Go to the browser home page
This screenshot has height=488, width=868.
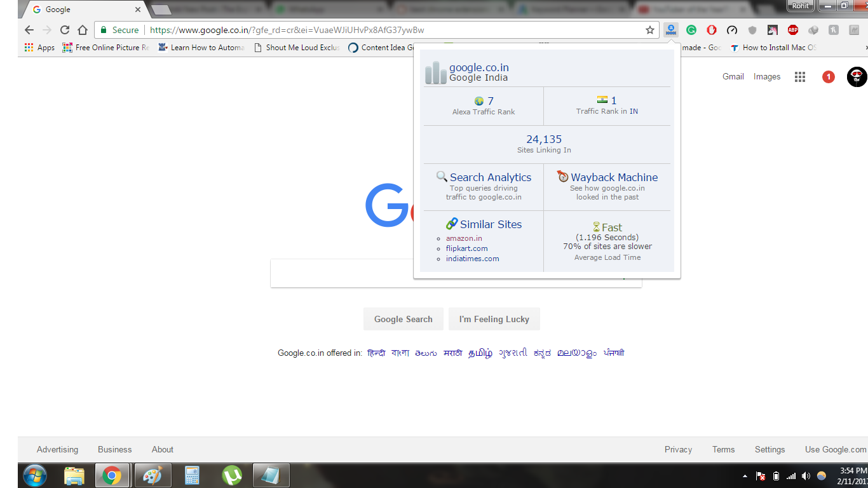point(83,30)
